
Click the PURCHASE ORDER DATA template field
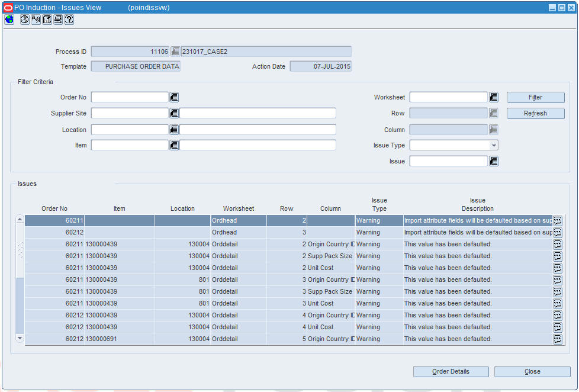[136, 66]
